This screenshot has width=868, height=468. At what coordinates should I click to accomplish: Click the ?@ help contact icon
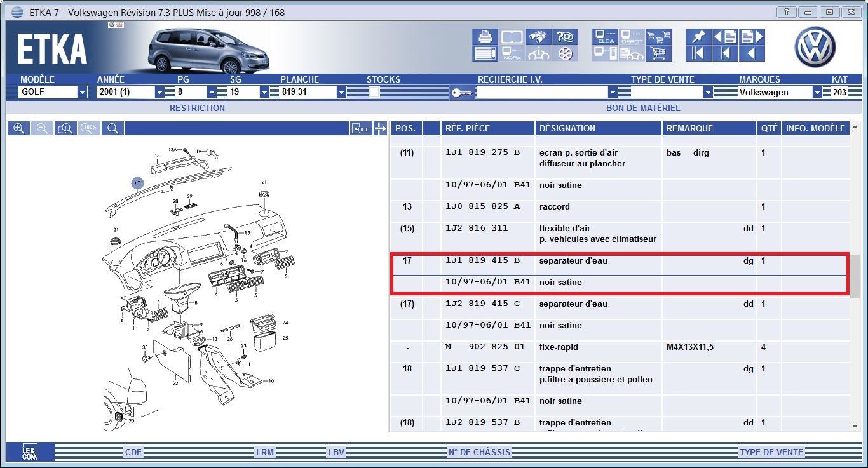coord(565,37)
